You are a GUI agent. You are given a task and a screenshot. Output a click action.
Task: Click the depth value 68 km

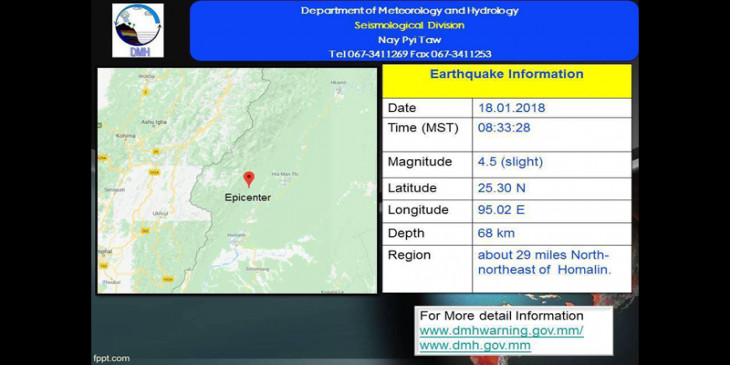click(496, 233)
